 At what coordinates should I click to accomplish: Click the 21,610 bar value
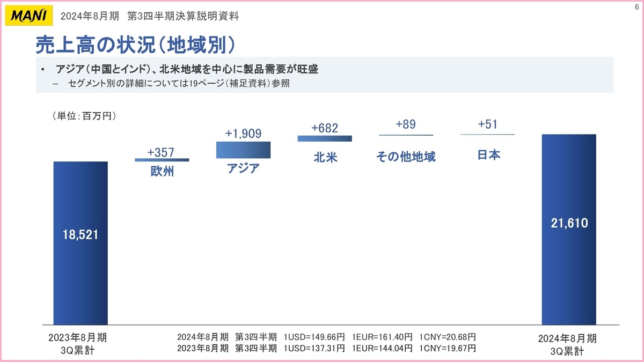point(569,223)
